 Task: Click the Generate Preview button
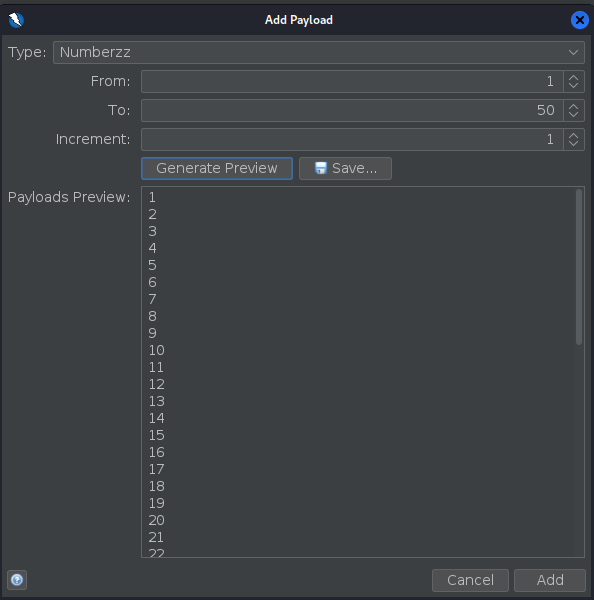(x=217, y=168)
